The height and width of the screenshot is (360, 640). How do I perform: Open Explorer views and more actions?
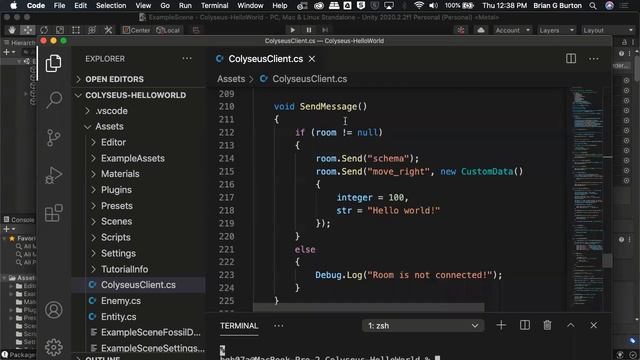[x=187, y=59]
